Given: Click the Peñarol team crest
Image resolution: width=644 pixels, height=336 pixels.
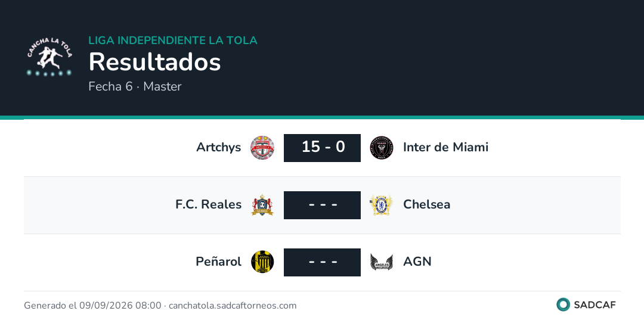Looking at the screenshot, I should (262, 262).
